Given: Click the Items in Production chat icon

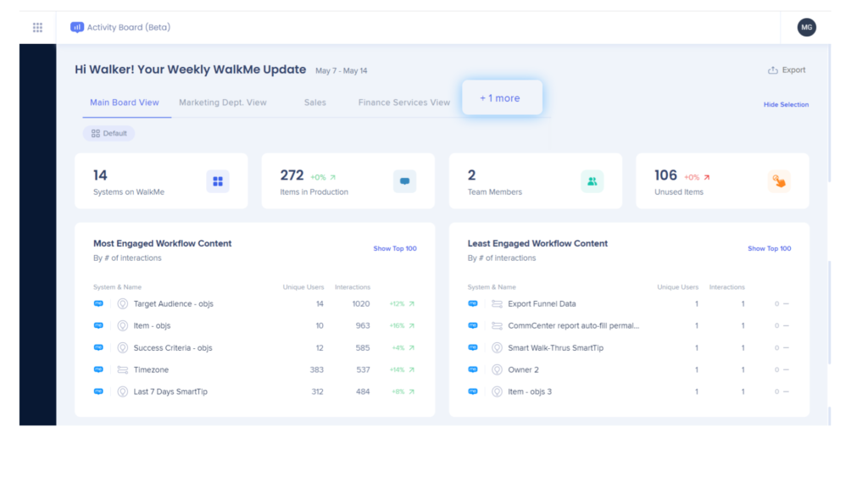Looking at the screenshot, I should [404, 181].
